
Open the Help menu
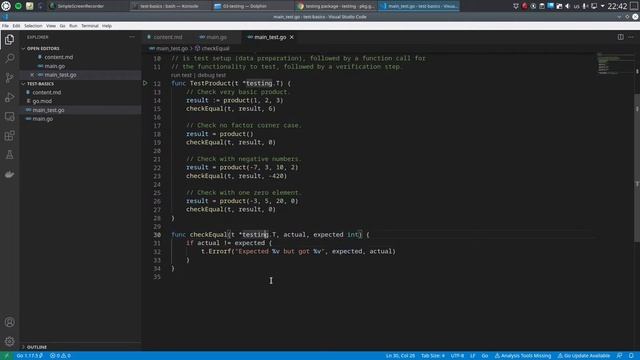pyautogui.click(x=107, y=26)
